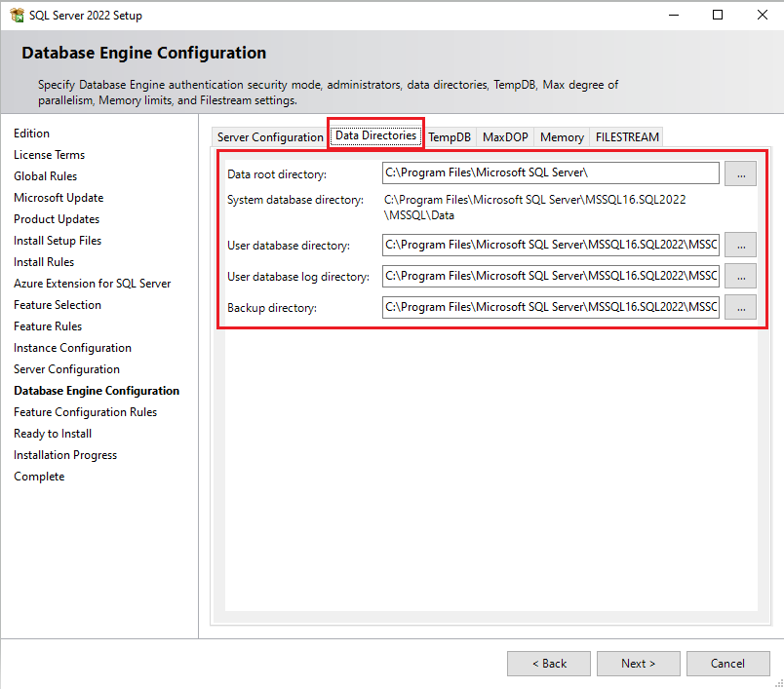This screenshot has width=784, height=689.
Task: Browse for the User database directory
Action: (x=740, y=245)
